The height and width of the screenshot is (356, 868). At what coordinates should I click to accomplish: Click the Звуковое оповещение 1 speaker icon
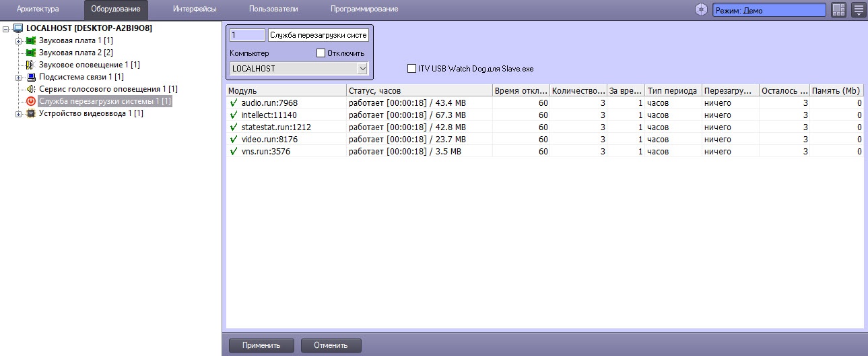30,65
